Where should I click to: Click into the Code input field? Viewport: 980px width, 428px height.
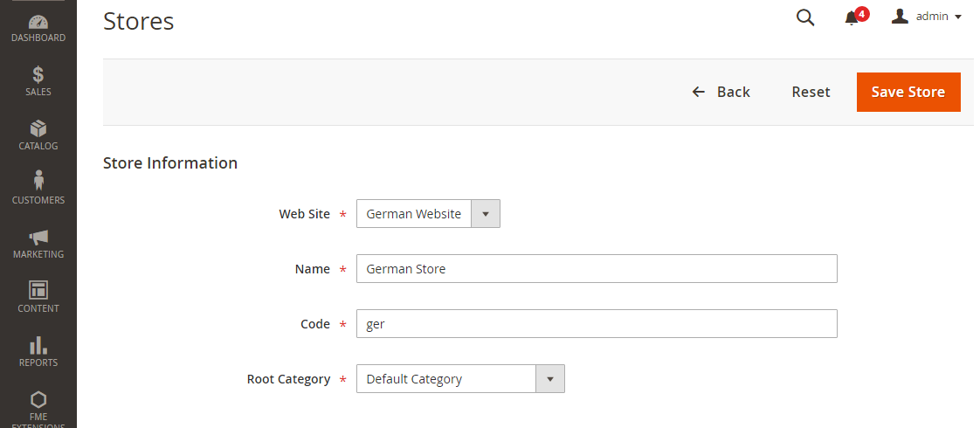click(597, 324)
